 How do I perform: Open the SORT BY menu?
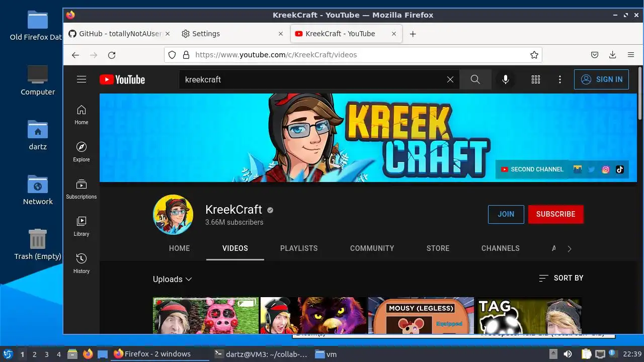[561, 278]
